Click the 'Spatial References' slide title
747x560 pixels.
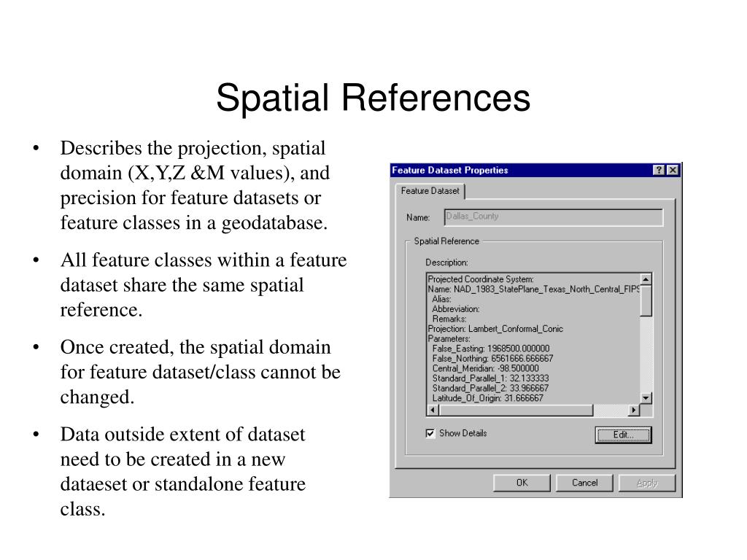pos(373,98)
